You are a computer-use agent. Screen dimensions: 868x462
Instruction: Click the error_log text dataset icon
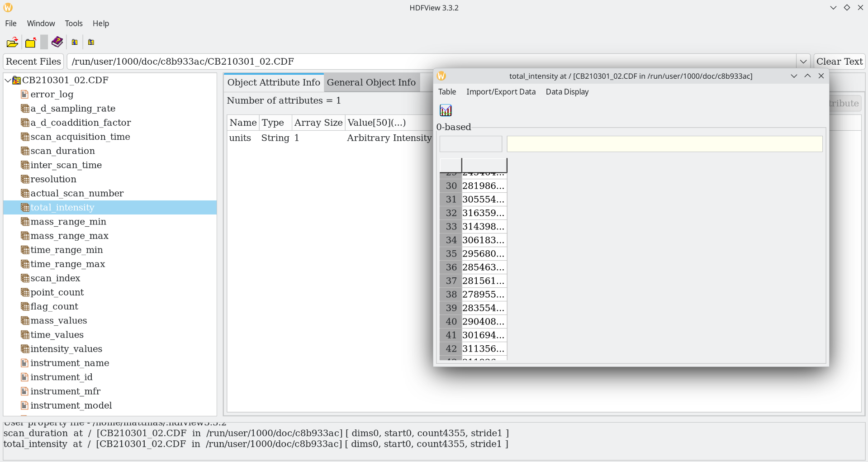pyautogui.click(x=25, y=94)
